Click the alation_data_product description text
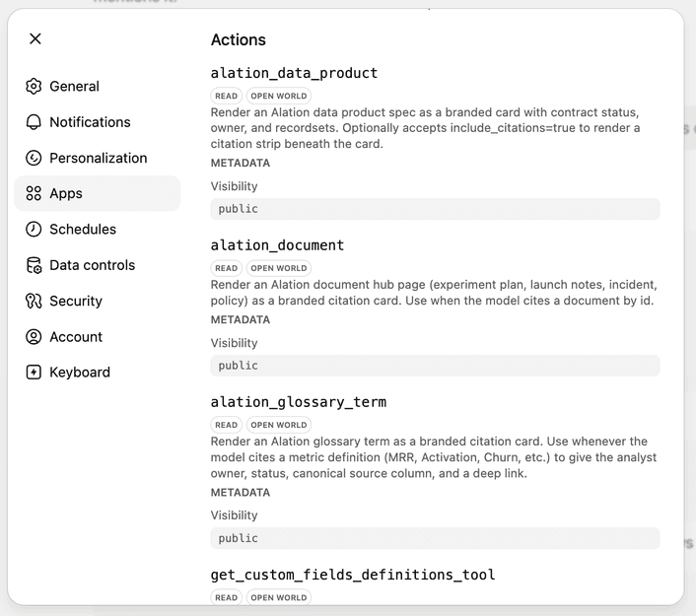Image resolution: width=696 pixels, height=616 pixels. tap(426, 128)
